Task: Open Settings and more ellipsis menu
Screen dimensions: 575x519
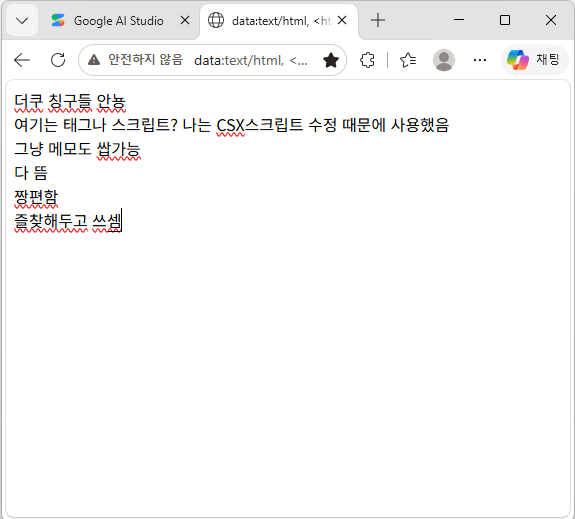Action: (480, 60)
